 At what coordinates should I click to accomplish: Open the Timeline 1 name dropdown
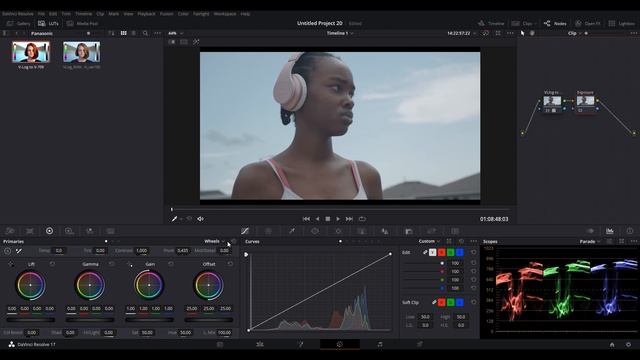pyautogui.click(x=340, y=33)
